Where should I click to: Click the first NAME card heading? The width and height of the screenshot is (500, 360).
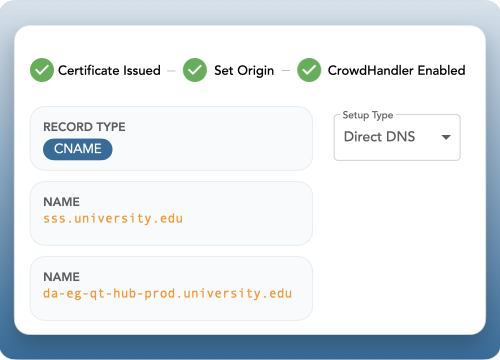tap(62, 202)
